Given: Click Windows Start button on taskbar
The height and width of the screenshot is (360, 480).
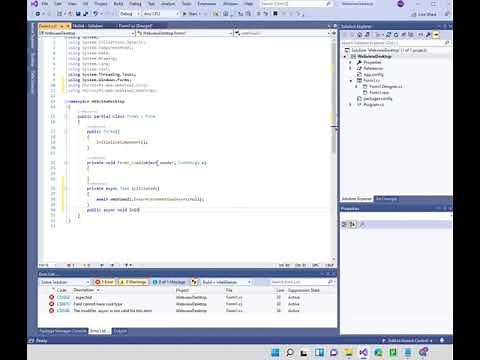Looking at the screenshot, I should coord(275,352).
